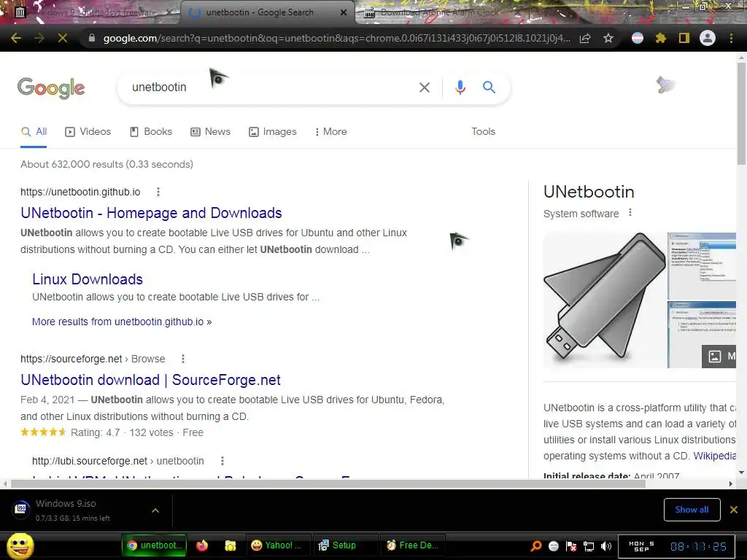747x560 pixels.
Task: Open the file folder taskbar icon
Action: click(230, 545)
